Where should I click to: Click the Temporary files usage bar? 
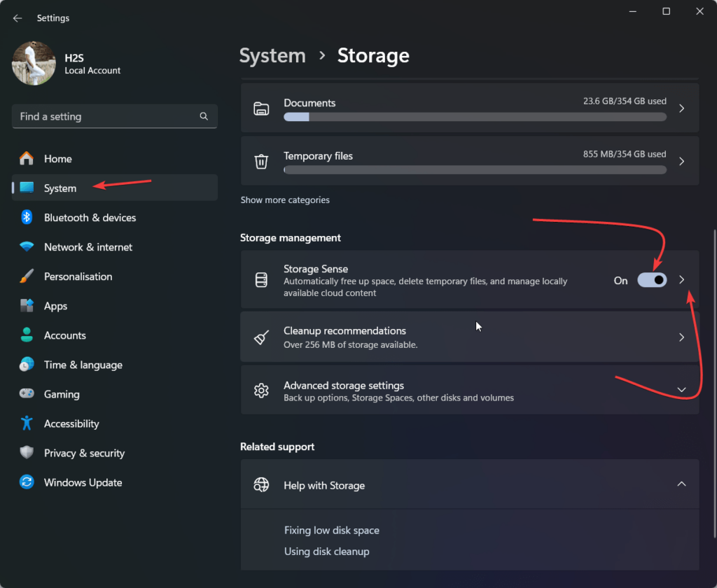[x=475, y=170]
